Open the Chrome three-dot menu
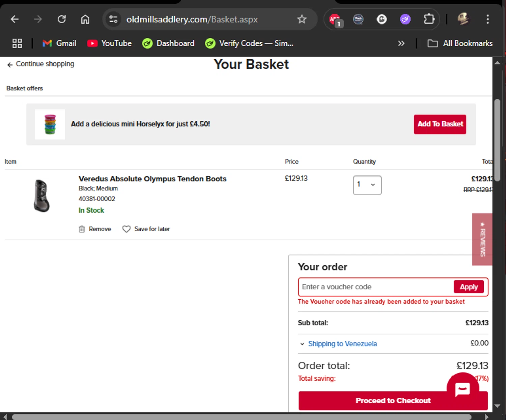The image size is (506, 420). pos(487,19)
